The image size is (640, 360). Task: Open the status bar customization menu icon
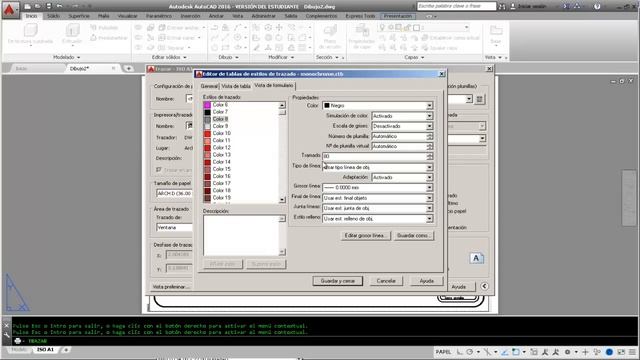[632, 352]
